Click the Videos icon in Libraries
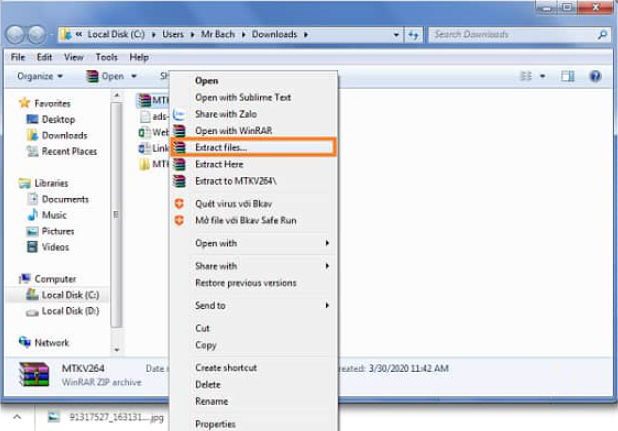This screenshot has height=431, width=618. tap(32, 247)
